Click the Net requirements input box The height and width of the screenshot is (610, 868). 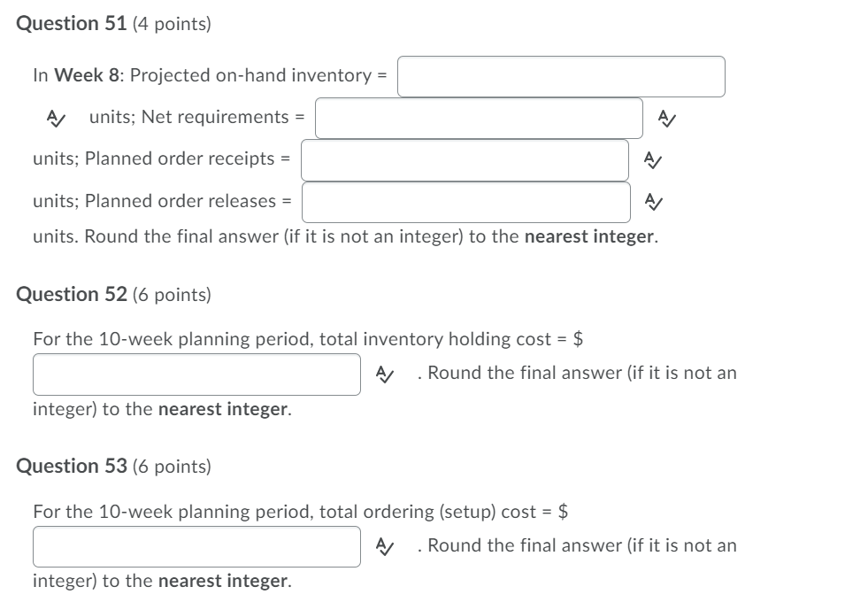coord(478,116)
